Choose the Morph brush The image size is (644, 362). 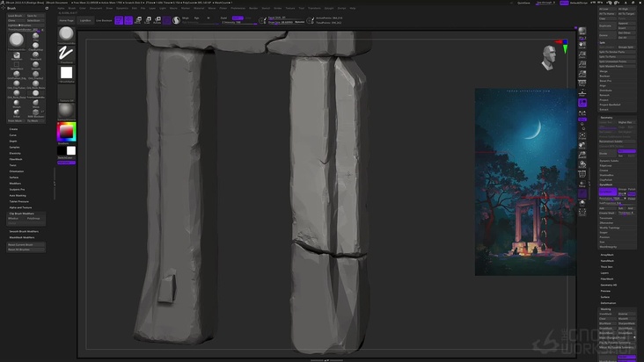pyautogui.click(x=17, y=103)
